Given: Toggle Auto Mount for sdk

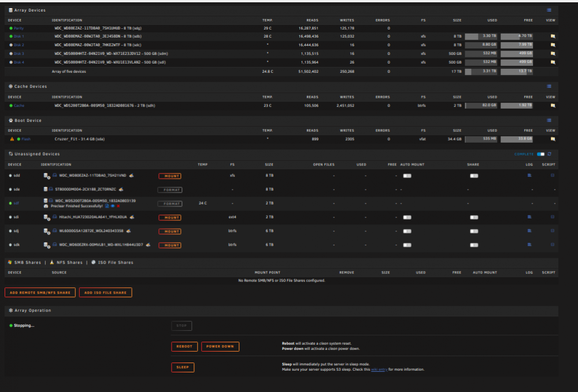Looking at the screenshot, I should (x=407, y=245).
